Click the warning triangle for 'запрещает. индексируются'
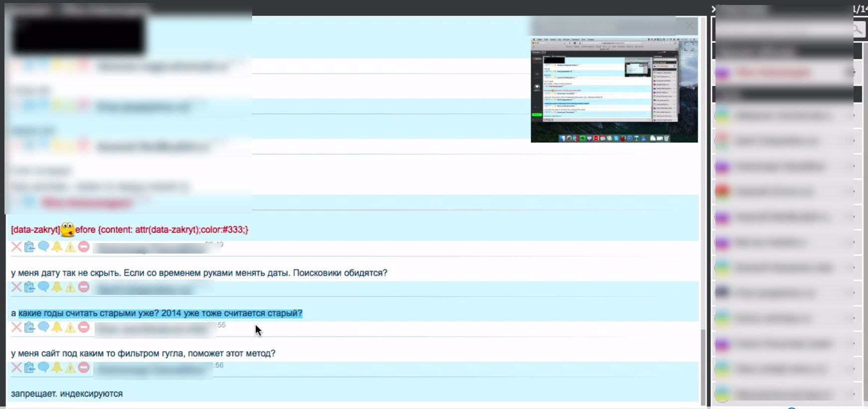The height and width of the screenshot is (409, 868). (x=70, y=368)
